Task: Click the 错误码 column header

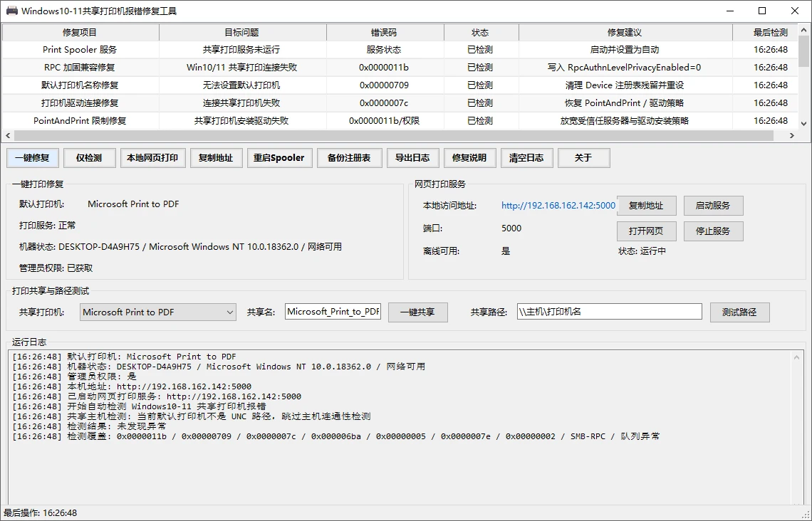Action: (385, 32)
